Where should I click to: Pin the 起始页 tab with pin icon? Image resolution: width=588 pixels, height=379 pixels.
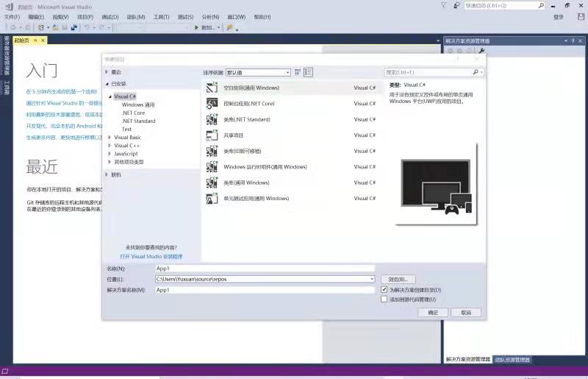tap(35, 40)
